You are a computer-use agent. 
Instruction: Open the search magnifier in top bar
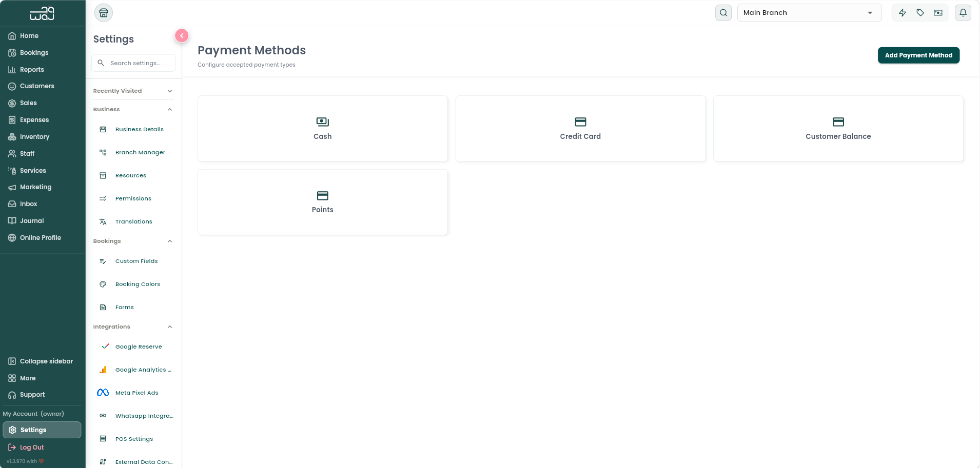point(723,13)
